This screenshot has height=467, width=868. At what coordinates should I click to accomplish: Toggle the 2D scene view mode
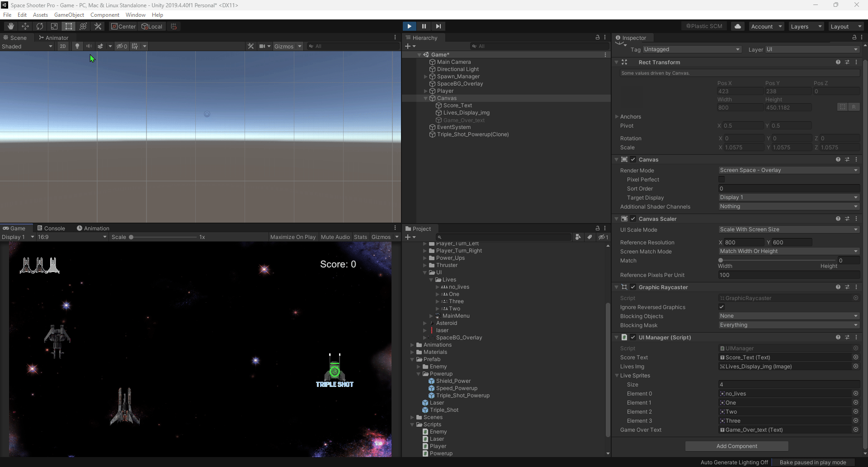click(x=62, y=46)
